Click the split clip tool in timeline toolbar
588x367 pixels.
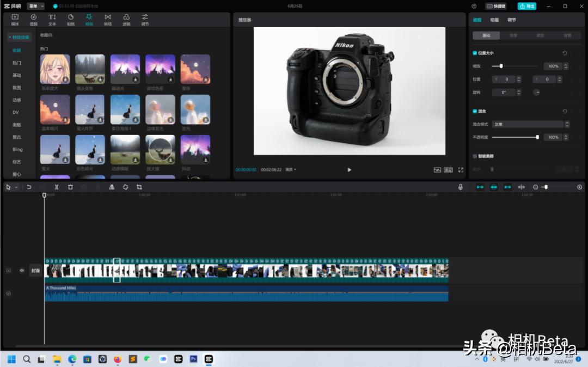57,187
